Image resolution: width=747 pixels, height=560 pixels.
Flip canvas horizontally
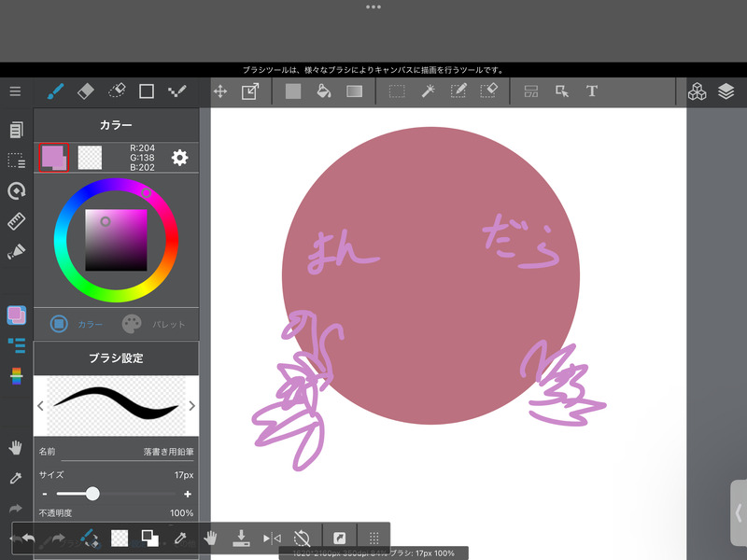[x=272, y=539]
